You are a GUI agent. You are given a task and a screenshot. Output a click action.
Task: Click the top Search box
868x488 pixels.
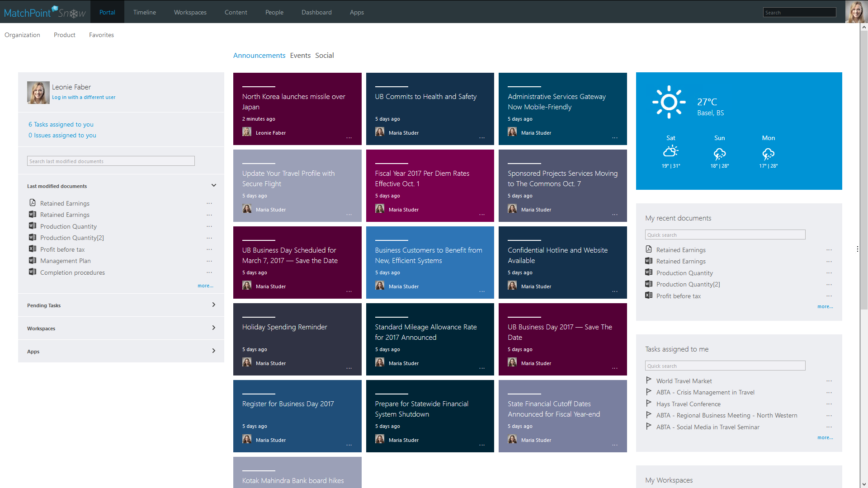(799, 12)
